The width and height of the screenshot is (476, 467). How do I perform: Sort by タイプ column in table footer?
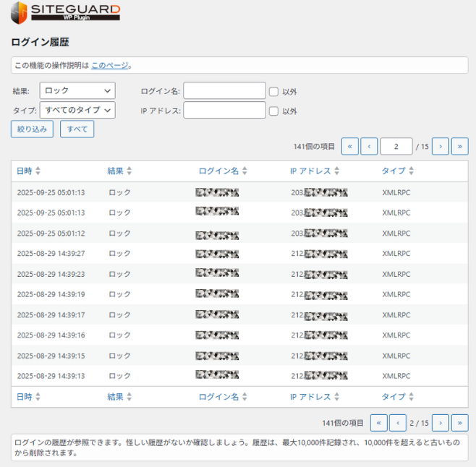click(397, 397)
